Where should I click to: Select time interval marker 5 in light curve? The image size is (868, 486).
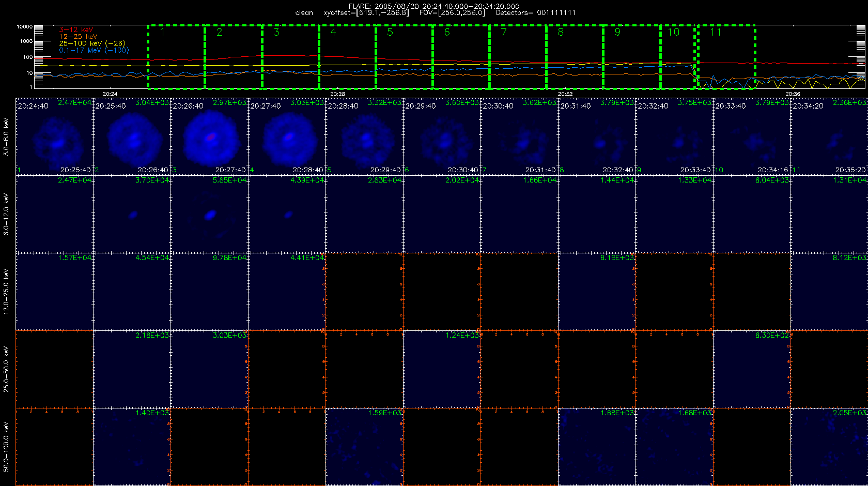[390, 32]
